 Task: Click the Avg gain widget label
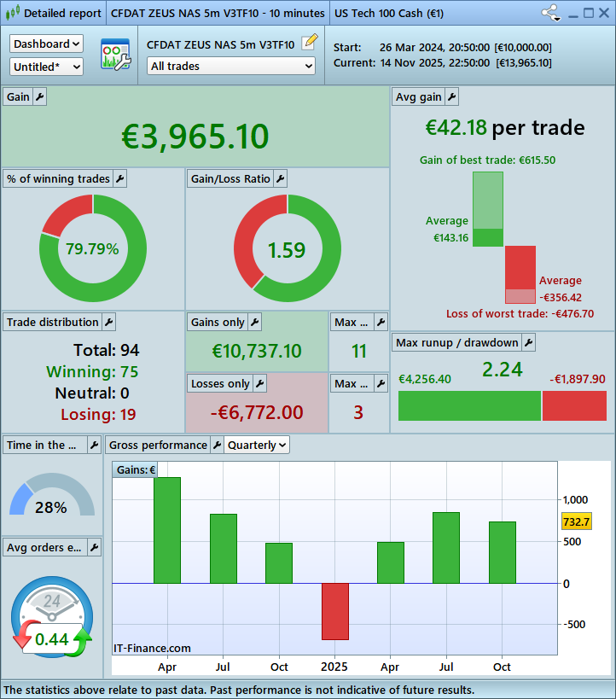[x=419, y=96]
